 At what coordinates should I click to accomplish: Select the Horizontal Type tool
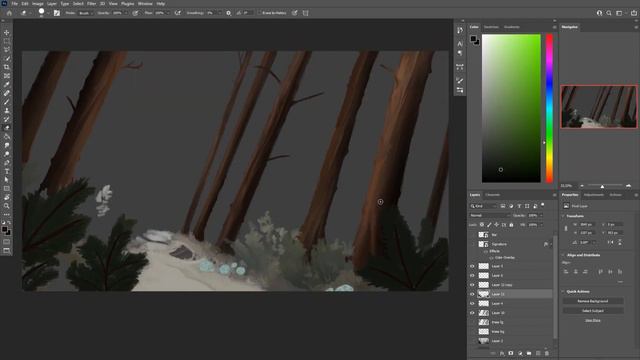point(7,171)
